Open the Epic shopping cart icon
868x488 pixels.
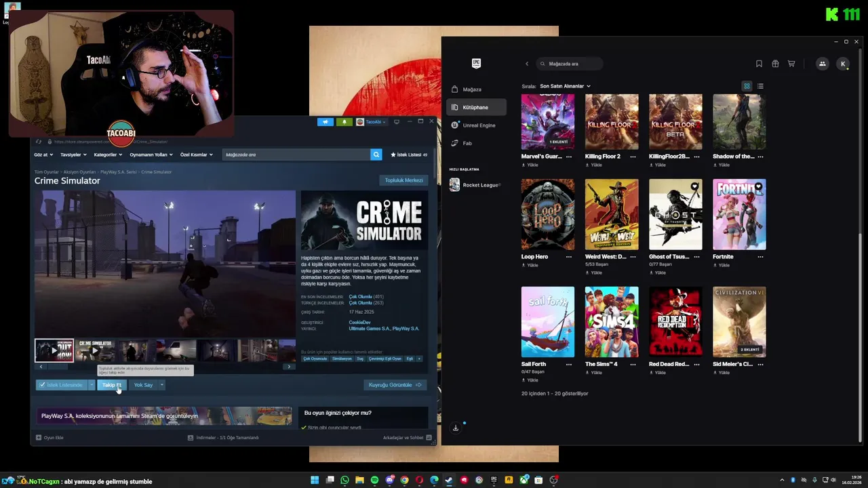click(x=791, y=64)
